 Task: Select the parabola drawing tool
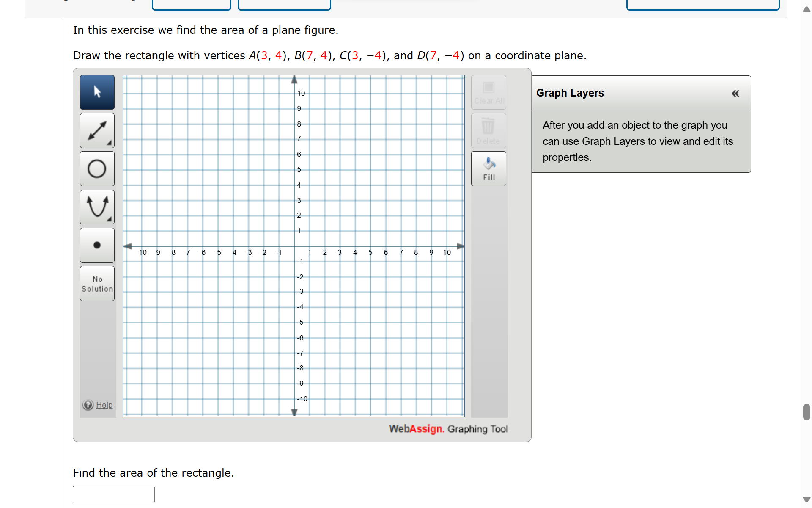pyautogui.click(x=97, y=207)
